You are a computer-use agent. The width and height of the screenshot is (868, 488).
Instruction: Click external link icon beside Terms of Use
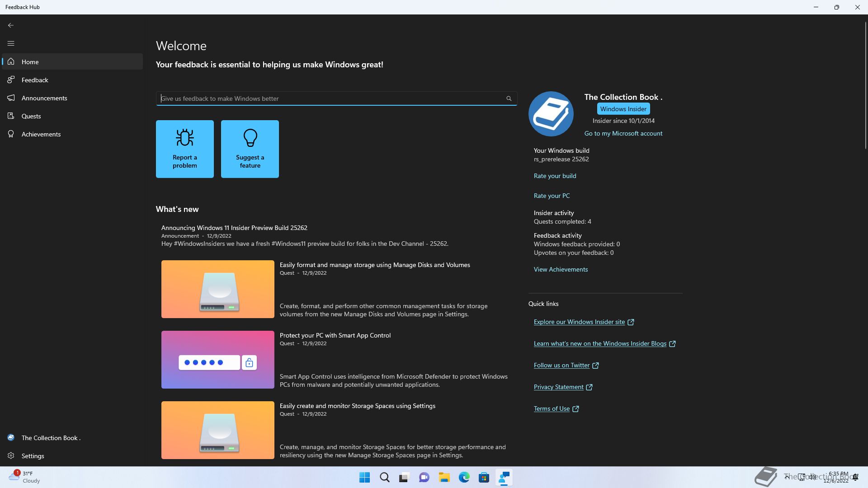click(576, 409)
